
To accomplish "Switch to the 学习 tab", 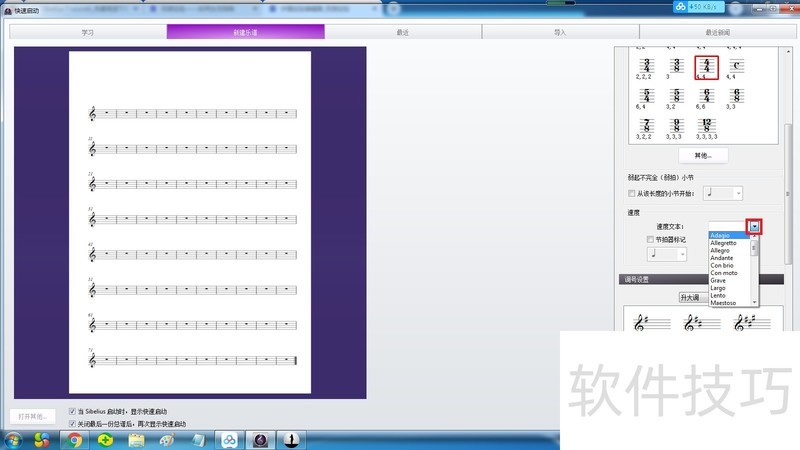I will click(x=88, y=32).
